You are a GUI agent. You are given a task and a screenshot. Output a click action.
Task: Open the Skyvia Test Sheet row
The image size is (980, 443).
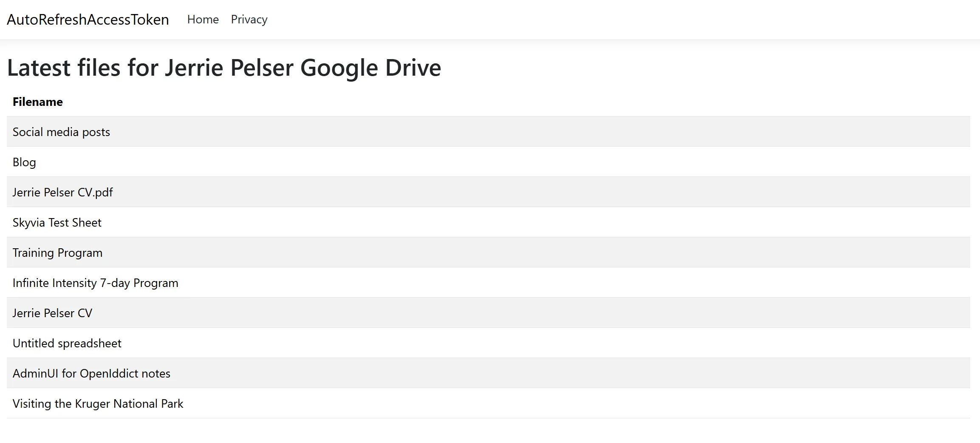click(x=57, y=222)
